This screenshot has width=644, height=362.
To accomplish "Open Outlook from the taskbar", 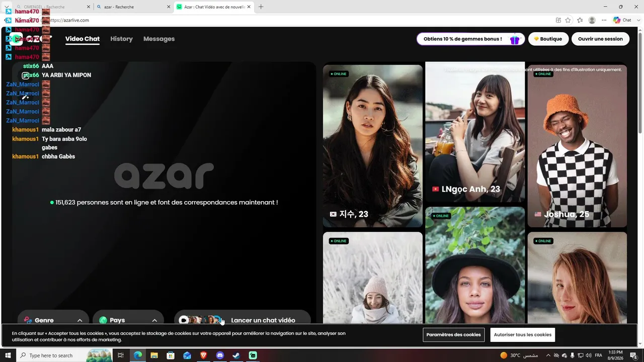I will point(187,355).
